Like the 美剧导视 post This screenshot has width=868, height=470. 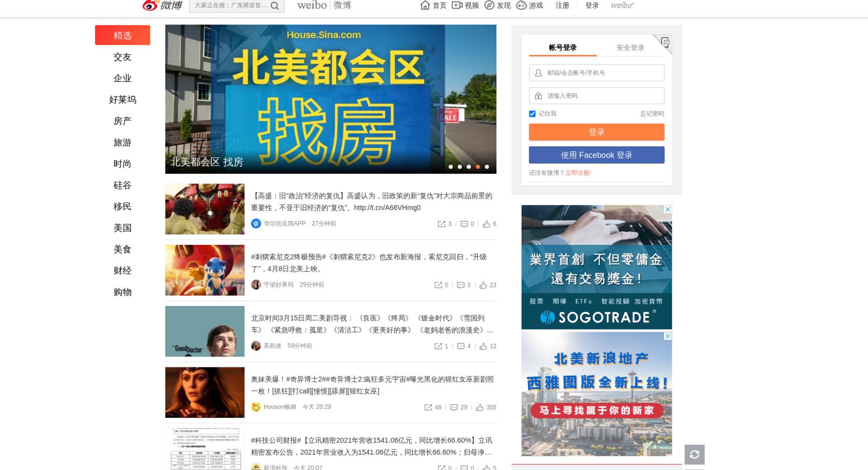(483, 346)
